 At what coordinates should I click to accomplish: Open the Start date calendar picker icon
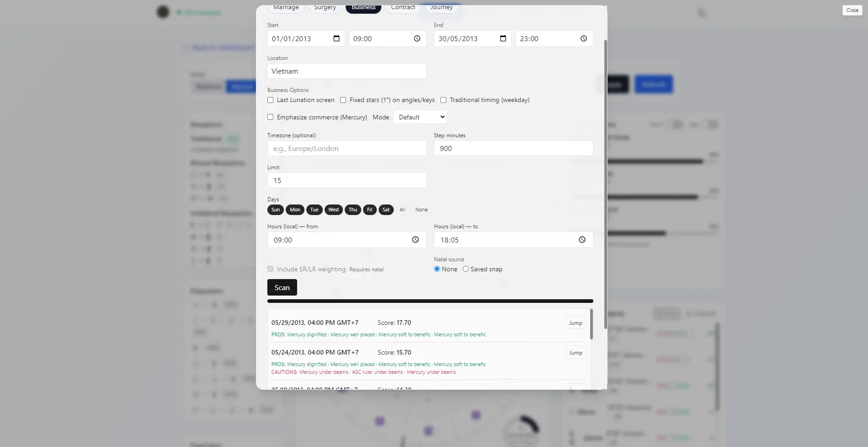(x=336, y=38)
